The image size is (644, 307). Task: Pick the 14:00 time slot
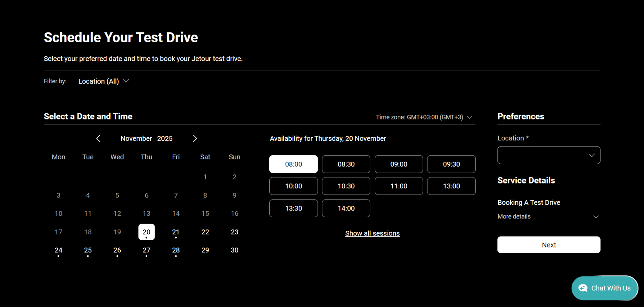tap(346, 208)
